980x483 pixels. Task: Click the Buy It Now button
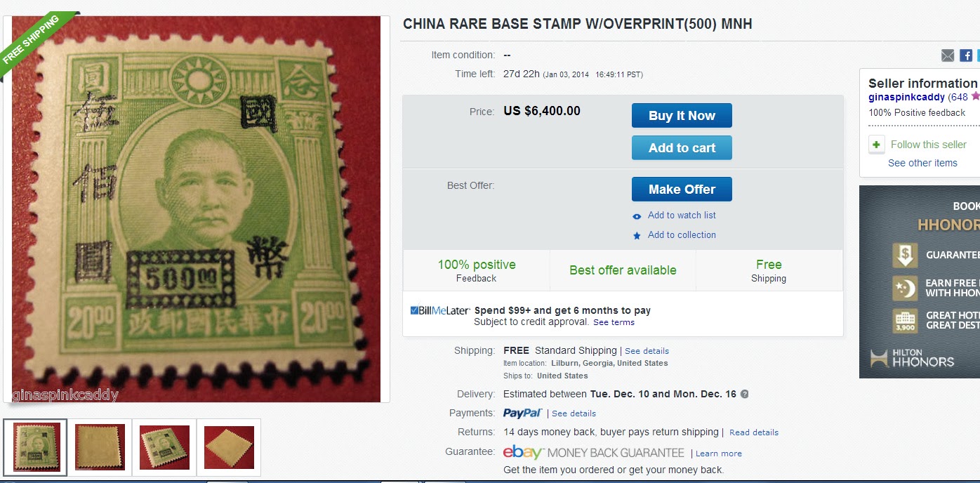[682, 116]
